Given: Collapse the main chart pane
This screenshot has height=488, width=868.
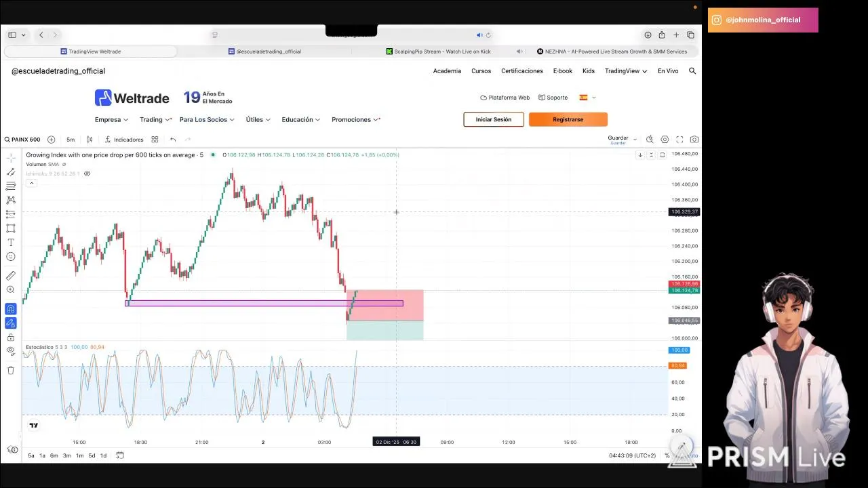Looking at the screenshot, I should [x=651, y=155].
